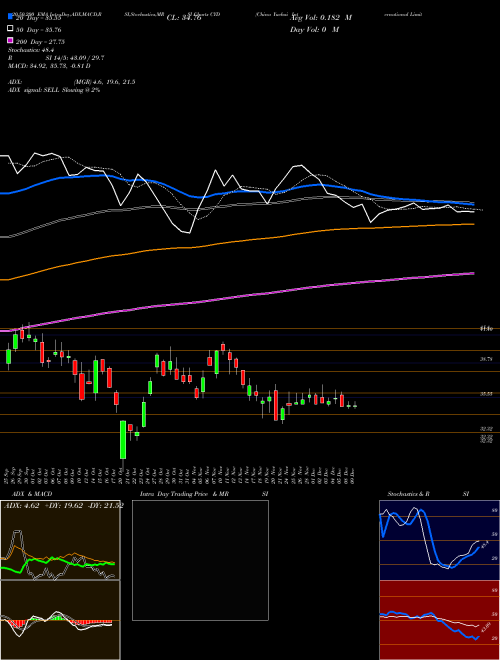500x660 pixels.
Task: Click the 'Stochastics & R' panel title
Action: 409,494
